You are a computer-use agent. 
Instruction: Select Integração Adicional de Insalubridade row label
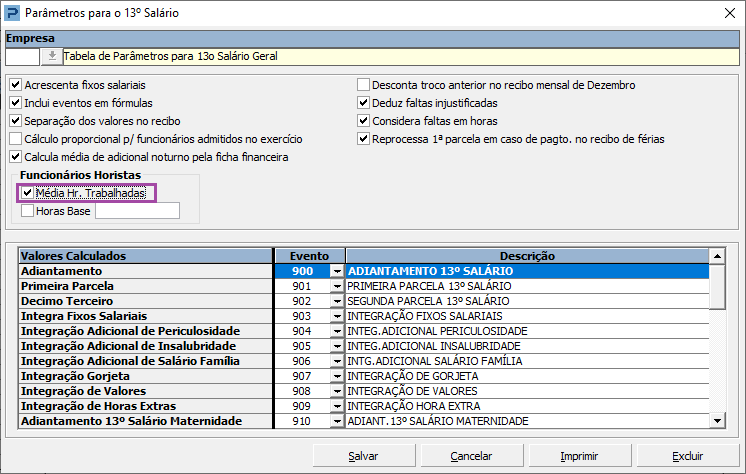pos(146,346)
